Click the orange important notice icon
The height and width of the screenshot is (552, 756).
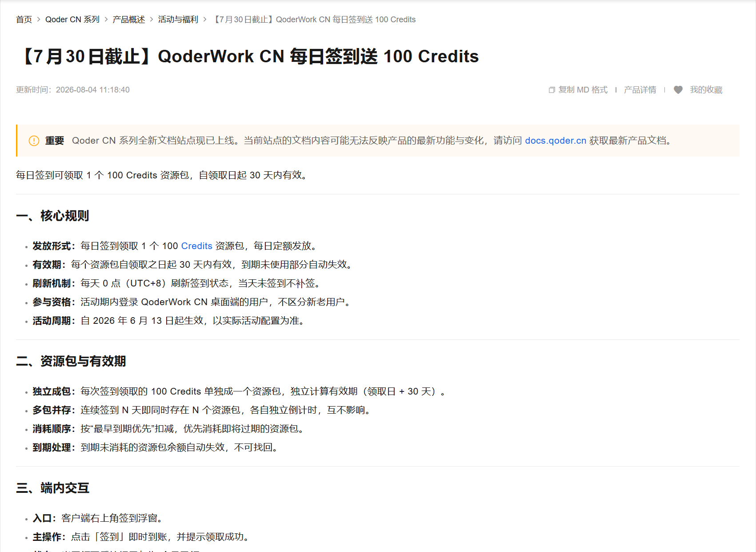coord(34,141)
